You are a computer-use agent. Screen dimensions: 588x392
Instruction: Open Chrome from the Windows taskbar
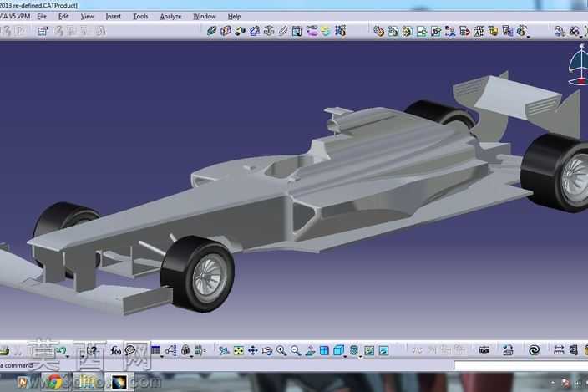55,382
